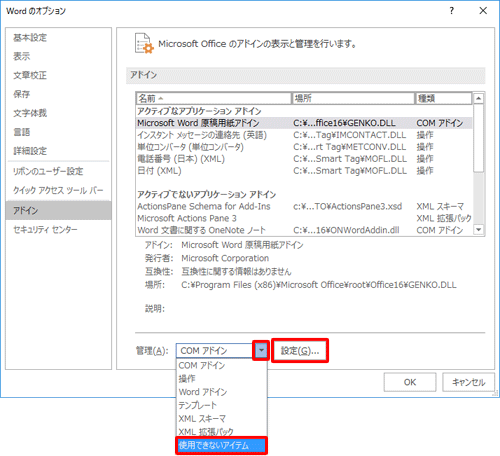Sort add-ins by 場所 column header
Image resolution: width=500 pixels, height=456 pixels.
coord(353,98)
